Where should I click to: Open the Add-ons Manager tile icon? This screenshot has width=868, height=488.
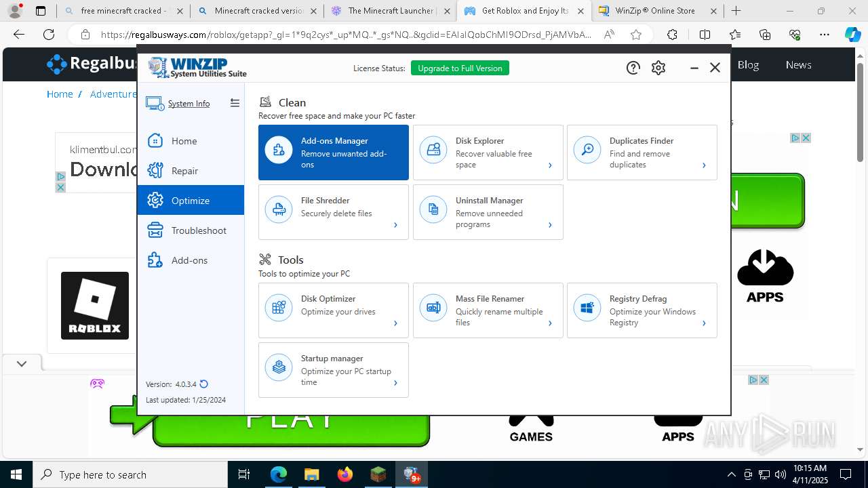279,150
